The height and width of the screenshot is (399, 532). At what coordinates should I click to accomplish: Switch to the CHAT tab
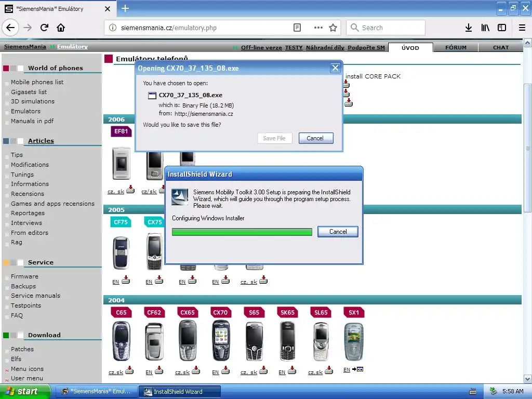point(501,47)
